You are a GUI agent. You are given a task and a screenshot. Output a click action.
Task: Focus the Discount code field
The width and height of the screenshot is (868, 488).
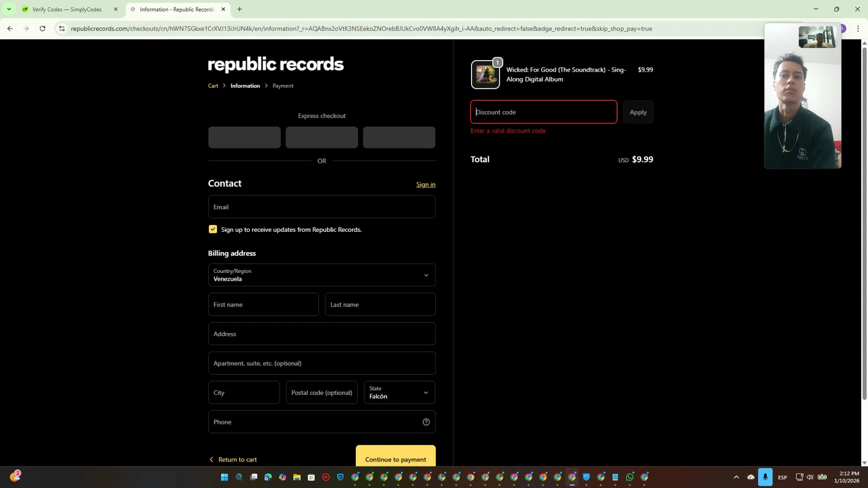point(544,112)
